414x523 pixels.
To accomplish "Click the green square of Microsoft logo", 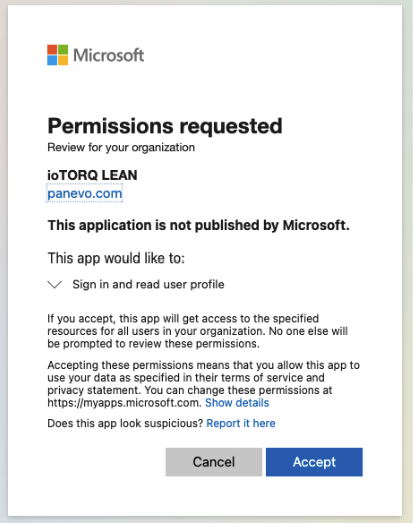I will 63,50.
